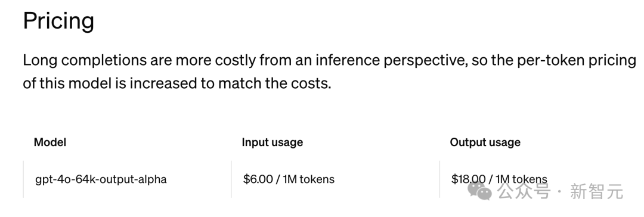The width and height of the screenshot is (644, 217).
Task: Click the vertical divider left of $18.00 price
Action: pos(439,179)
